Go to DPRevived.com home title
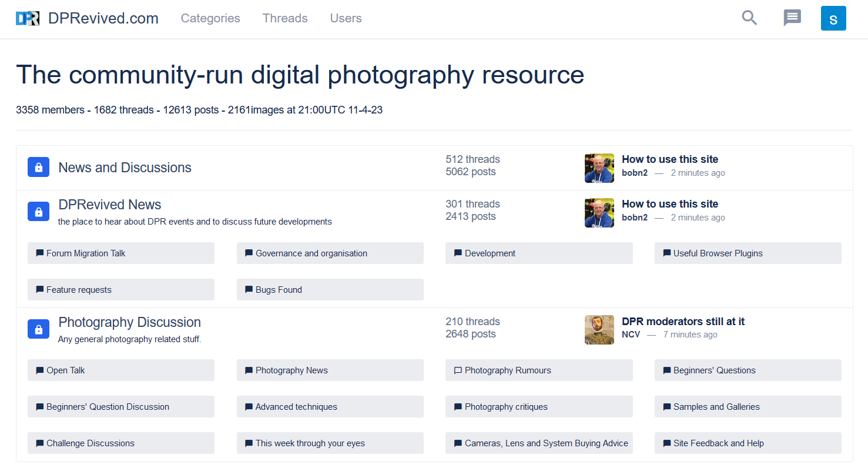Screen dimensions: 868x468 tap(103, 18)
